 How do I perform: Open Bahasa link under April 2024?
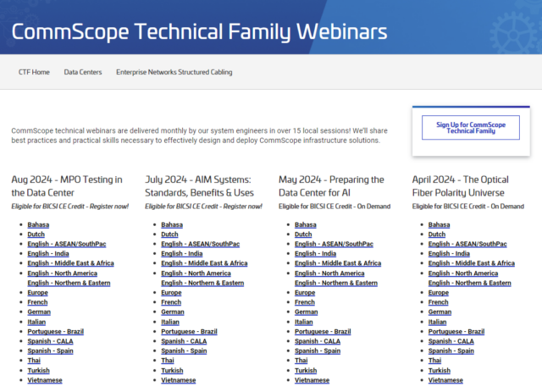click(439, 224)
